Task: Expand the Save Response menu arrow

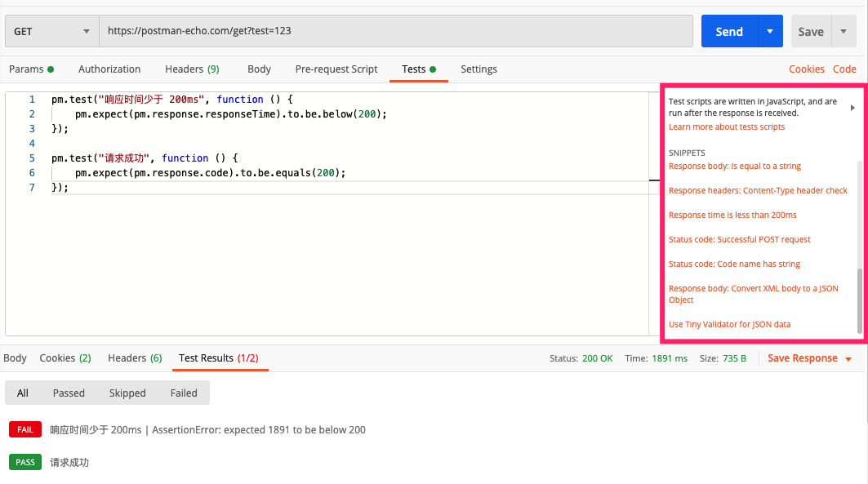Action: [848, 359]
